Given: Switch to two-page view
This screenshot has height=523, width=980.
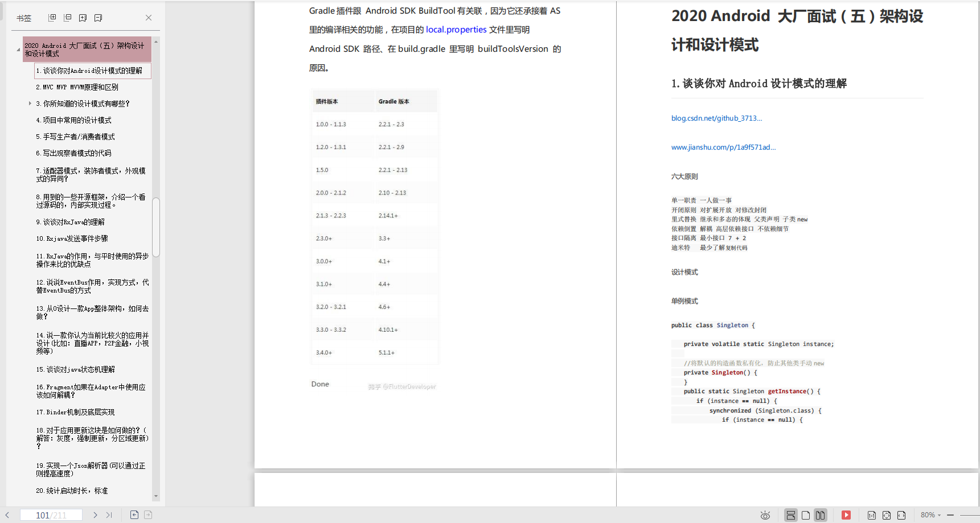Looking at the screenshot, I should [820, 515].
